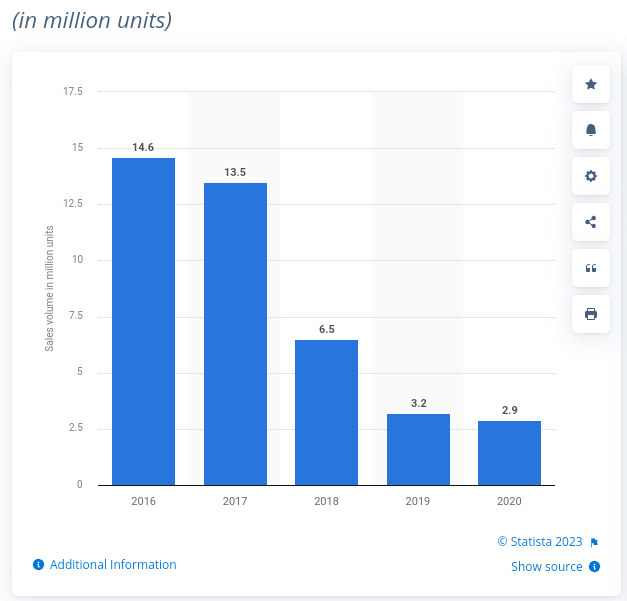This screenshot has width=627, height=601.
Task: Click the 2018 bar showing 6.5
Action: (326, 412)
